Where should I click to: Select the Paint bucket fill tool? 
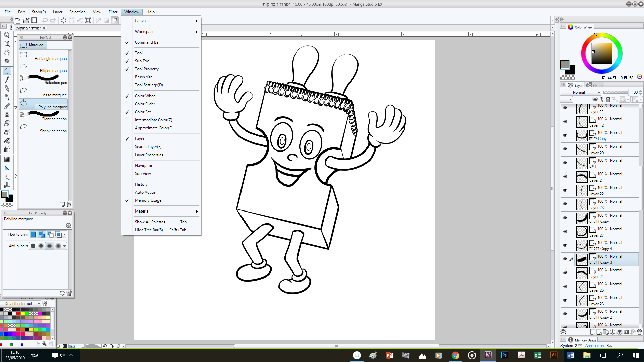[7, 141]
